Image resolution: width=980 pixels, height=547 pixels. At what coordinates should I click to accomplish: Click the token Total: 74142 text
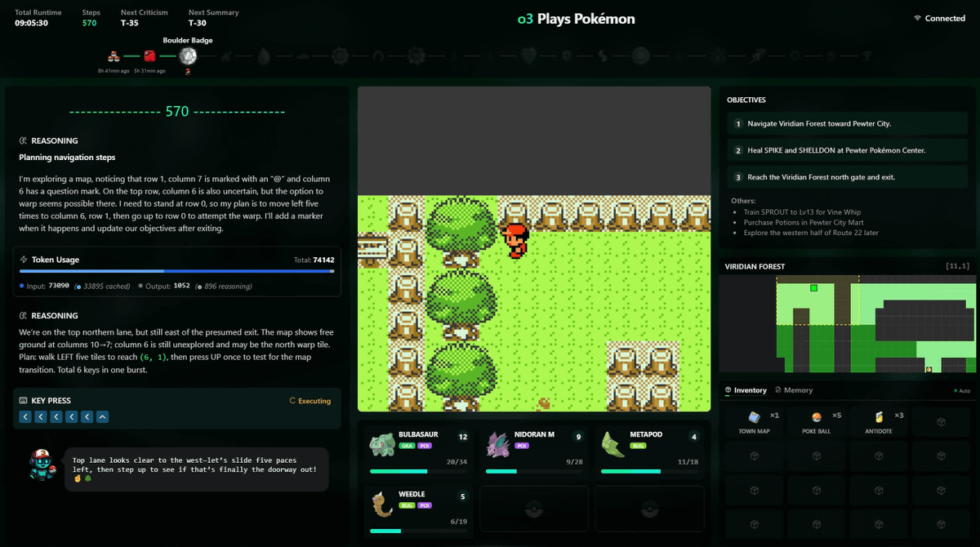(x=314, y=260)
